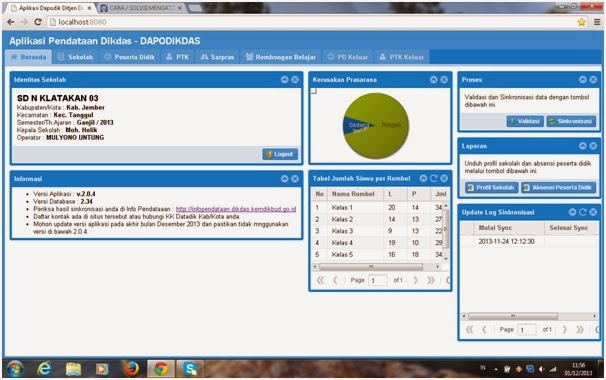The height and width of the screenshot is (380, 606).
Task: Download Absensi Peserta Didik report
Action: click(x=558, y=187)
